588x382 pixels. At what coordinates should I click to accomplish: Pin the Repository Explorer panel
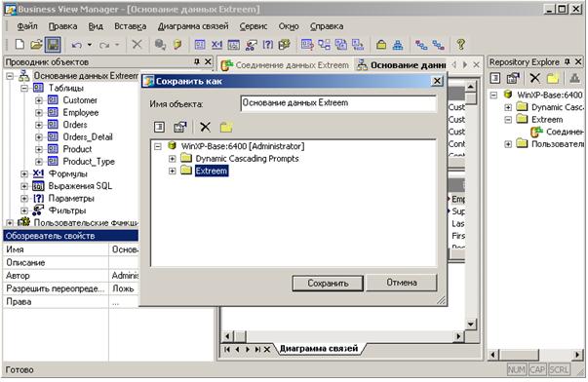coord(568,61)
